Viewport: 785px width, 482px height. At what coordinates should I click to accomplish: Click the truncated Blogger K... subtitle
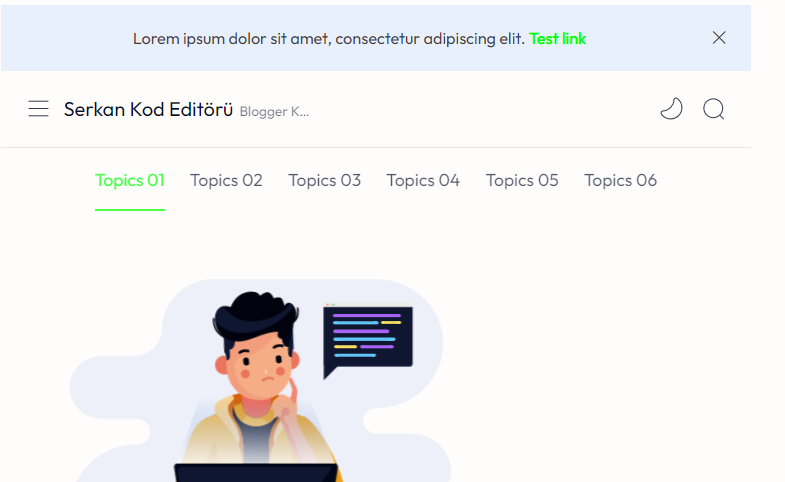point(274,111)
